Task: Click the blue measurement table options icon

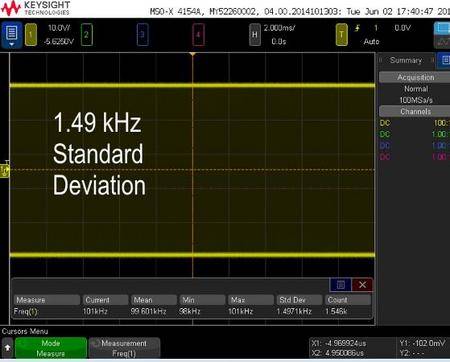Action: 340,285
